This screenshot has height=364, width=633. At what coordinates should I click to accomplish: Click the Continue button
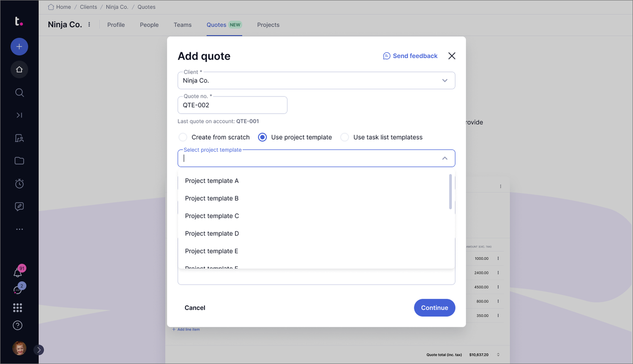tap(434, 308)
